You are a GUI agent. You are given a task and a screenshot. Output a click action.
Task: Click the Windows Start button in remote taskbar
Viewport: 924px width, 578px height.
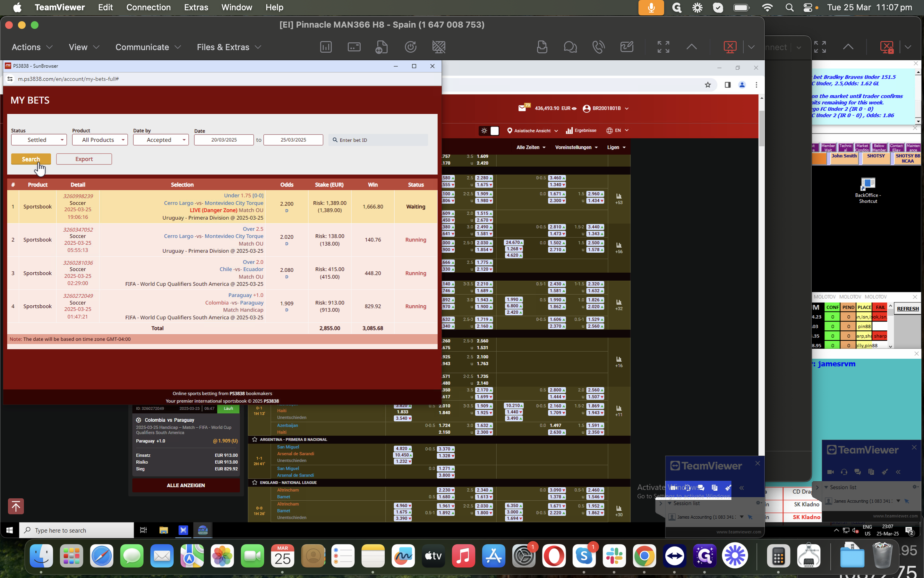pyautogui.click(x=10, y=530)
